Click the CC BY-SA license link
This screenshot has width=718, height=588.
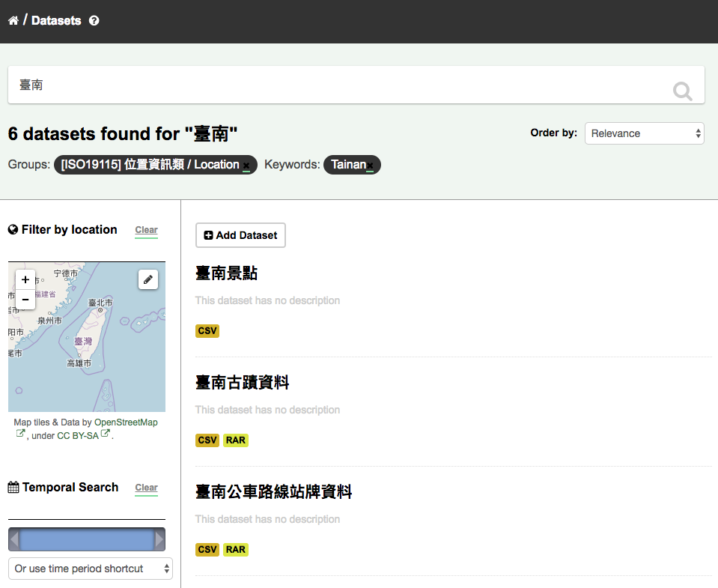tap(78, 435)
